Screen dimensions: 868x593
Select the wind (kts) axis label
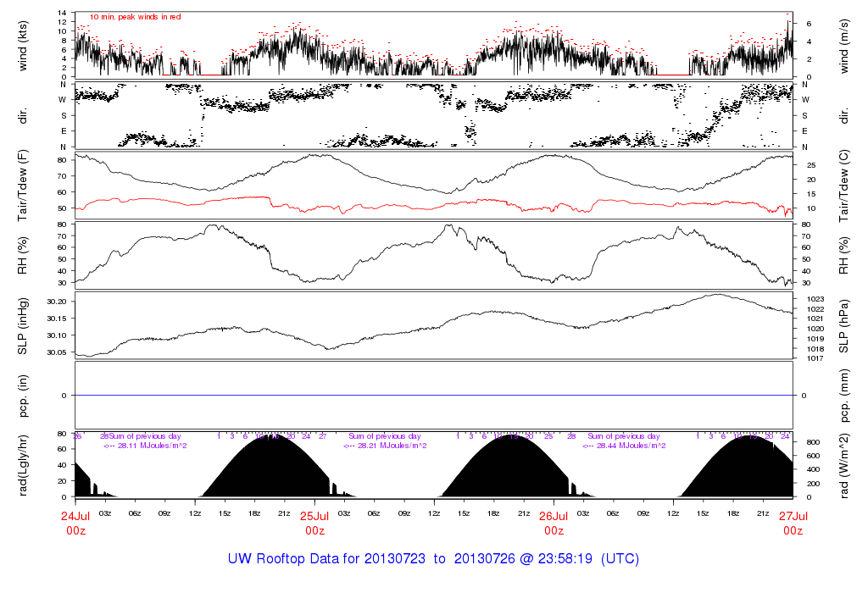tap(24, 45)
